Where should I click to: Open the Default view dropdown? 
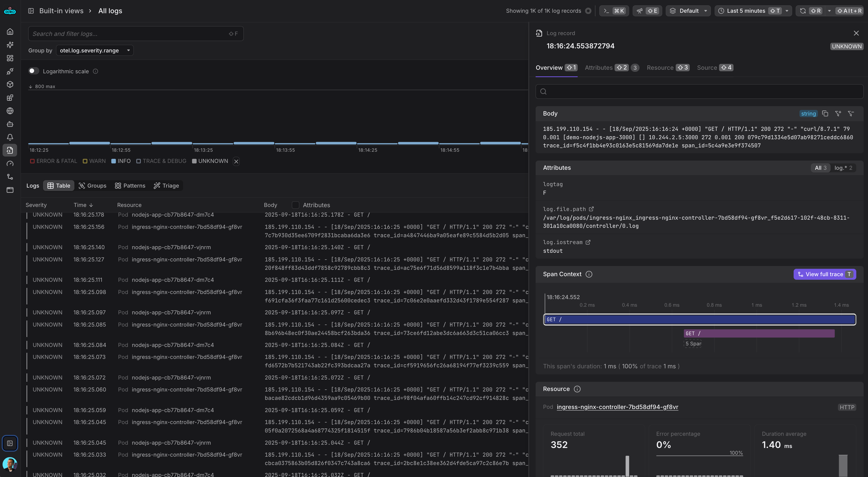pos(688,11)
